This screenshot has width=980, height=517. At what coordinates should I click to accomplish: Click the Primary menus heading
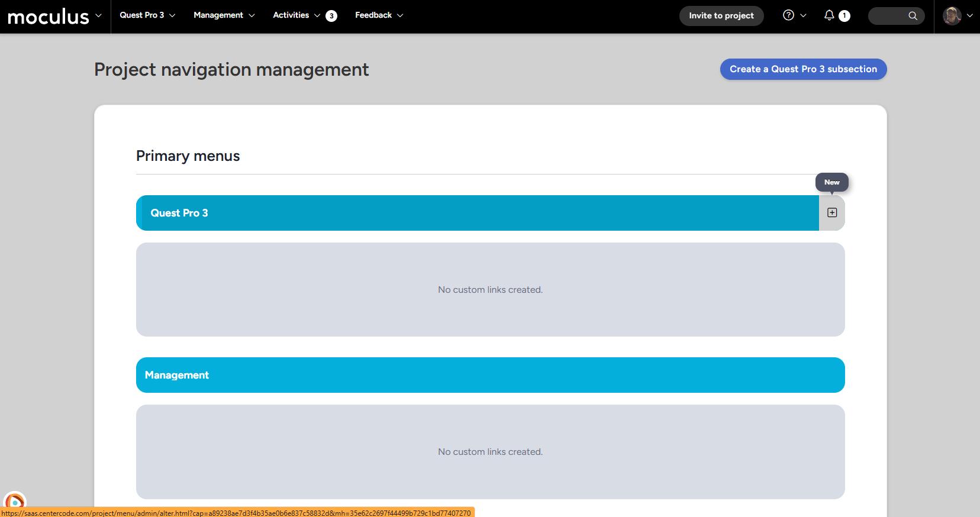click(188, 156)
